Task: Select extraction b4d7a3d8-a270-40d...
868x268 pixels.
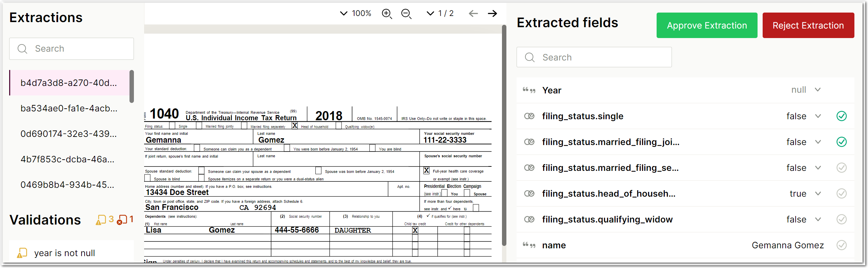Action: point(69,83)
